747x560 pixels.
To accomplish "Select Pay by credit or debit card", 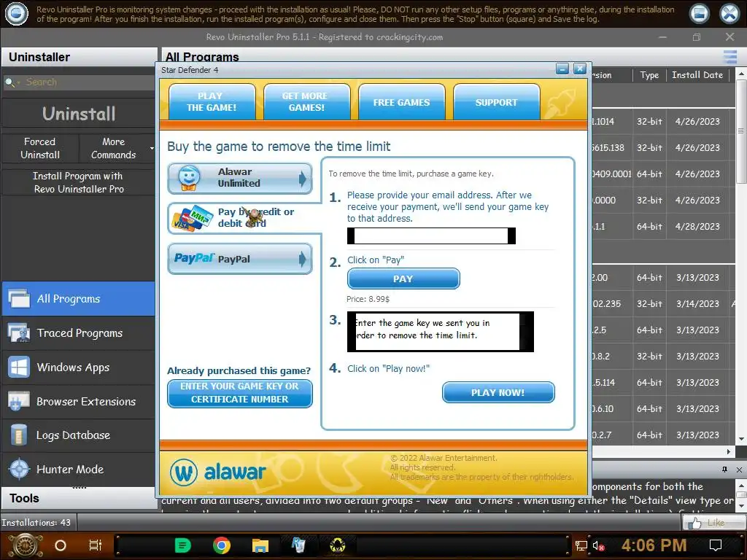I will pyautogui.click(x=243, y=218).
